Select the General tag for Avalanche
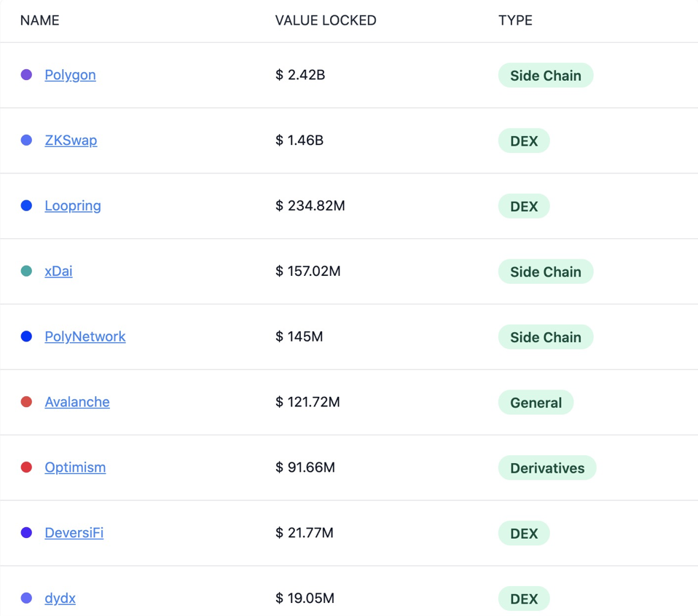The image size is (698, 616). click(x=536, y=403)
